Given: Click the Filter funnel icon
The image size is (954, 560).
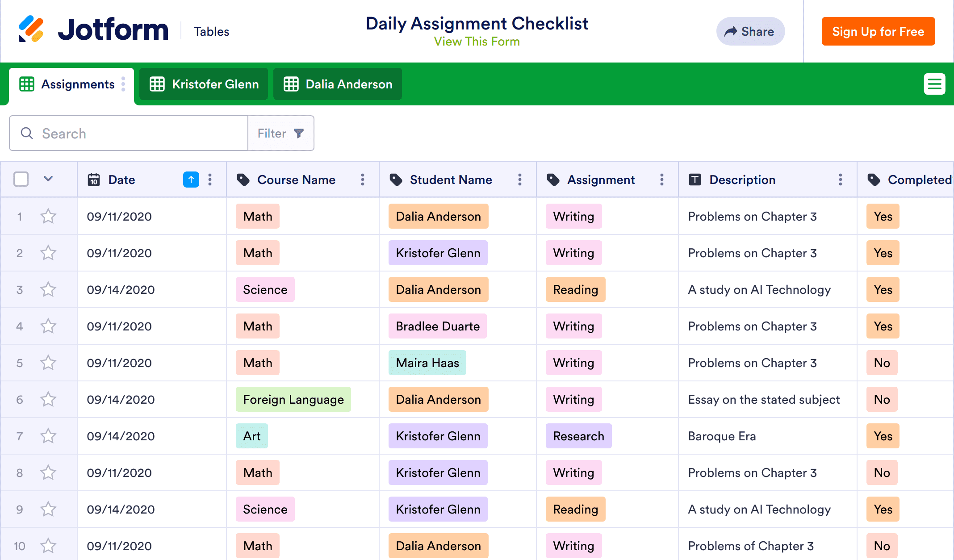Looking at the screenshot, I should tap(299, 133).
